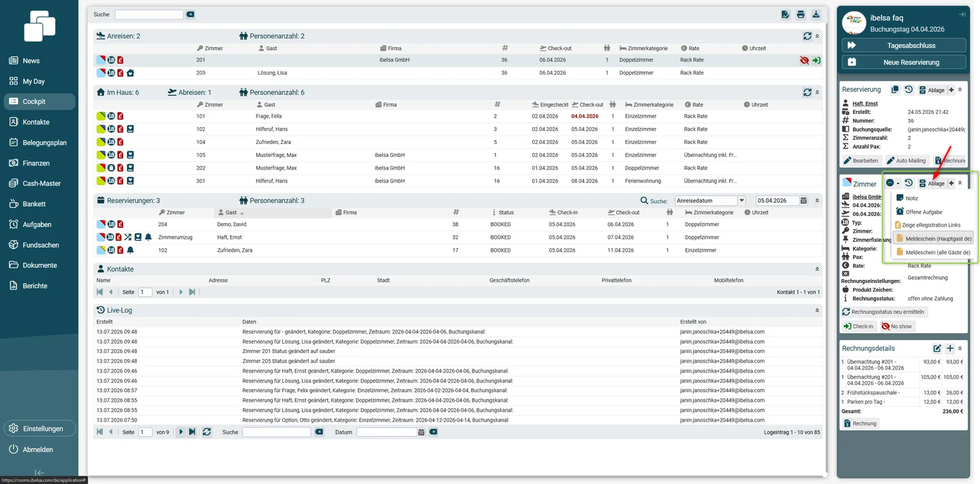Click the edit icon in the Rechnungsdetails panel

[937, 348]
